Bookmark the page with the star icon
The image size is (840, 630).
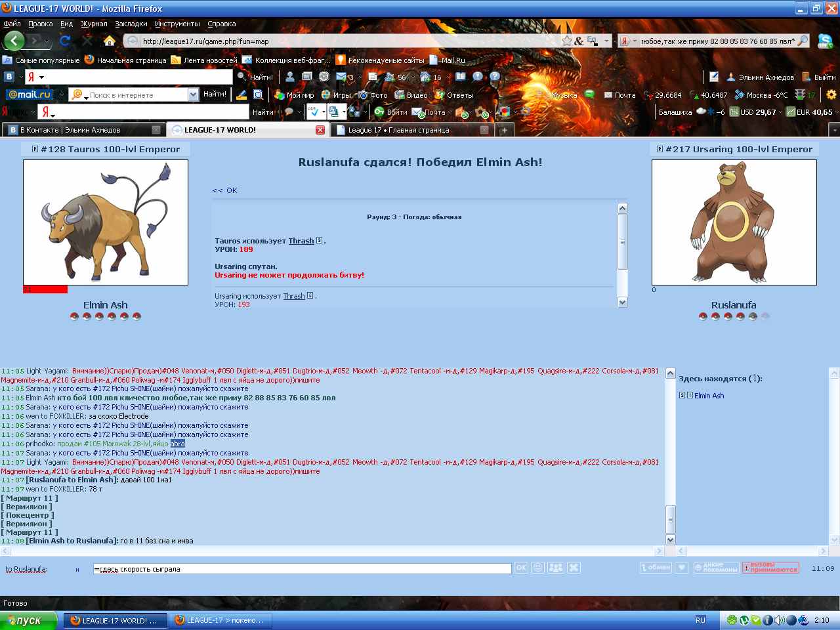coord(566,41)
